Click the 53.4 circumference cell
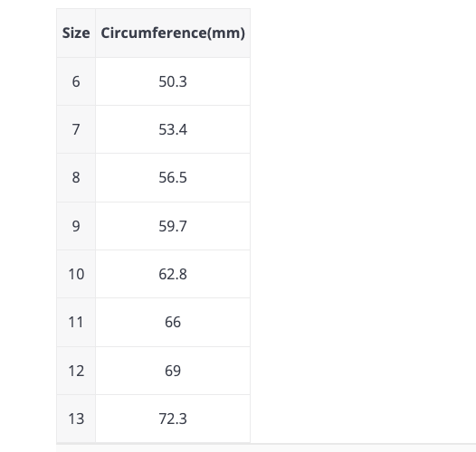Screen dimensions: 476x452 173,129
